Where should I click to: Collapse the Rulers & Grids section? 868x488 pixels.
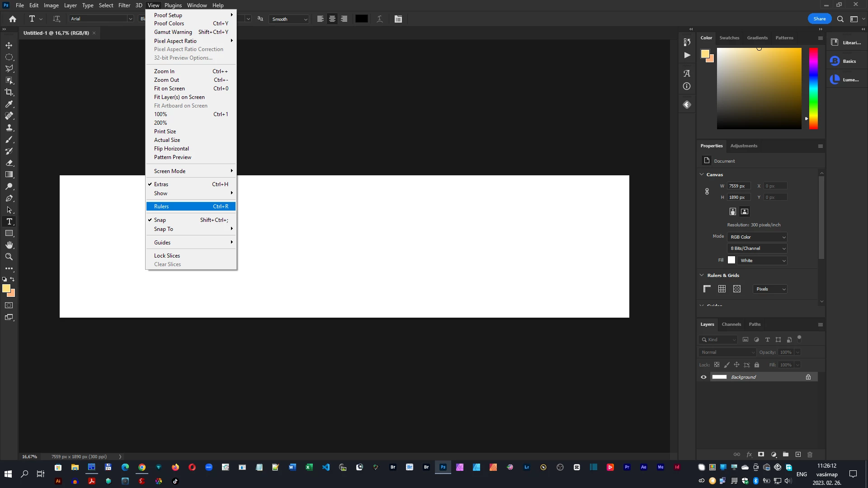702,275
